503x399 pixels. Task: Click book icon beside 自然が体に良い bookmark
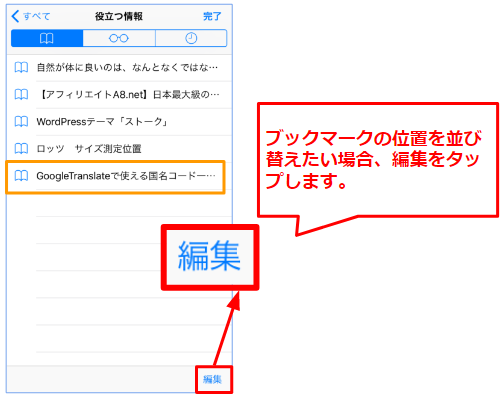21,68
